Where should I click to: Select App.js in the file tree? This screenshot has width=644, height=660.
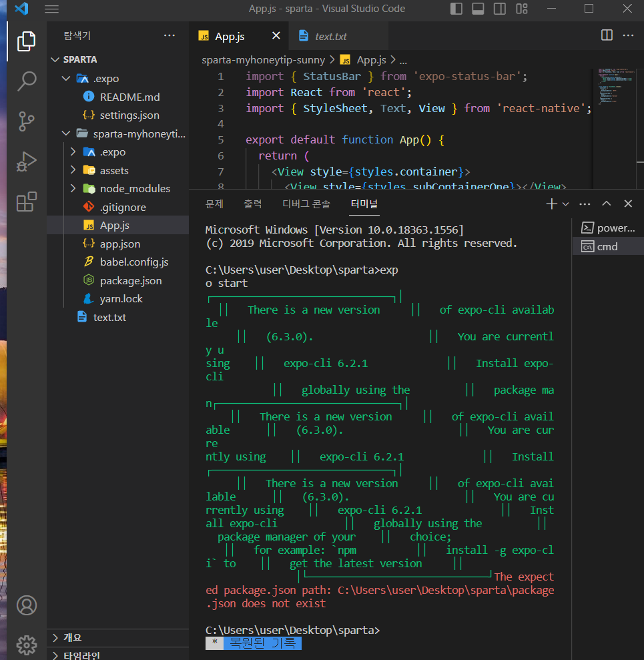(118, 226)
